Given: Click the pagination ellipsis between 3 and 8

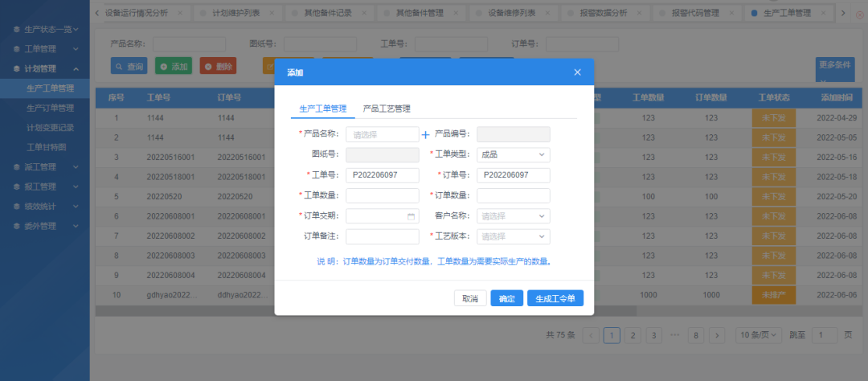Looking at the screenshot, I should pyautogui.click(x=675, y=335).
